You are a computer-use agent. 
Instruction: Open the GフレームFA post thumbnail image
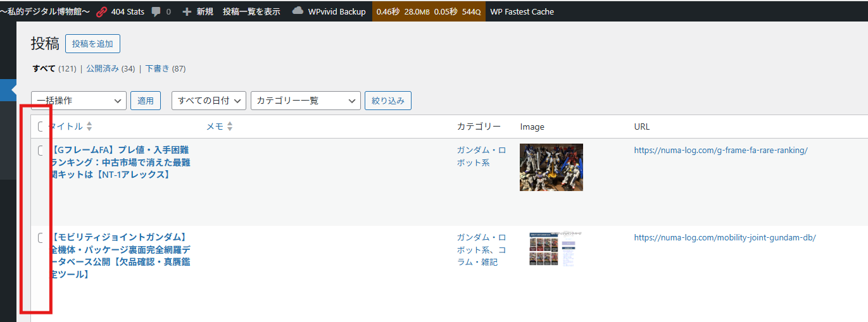click(551, 167)
